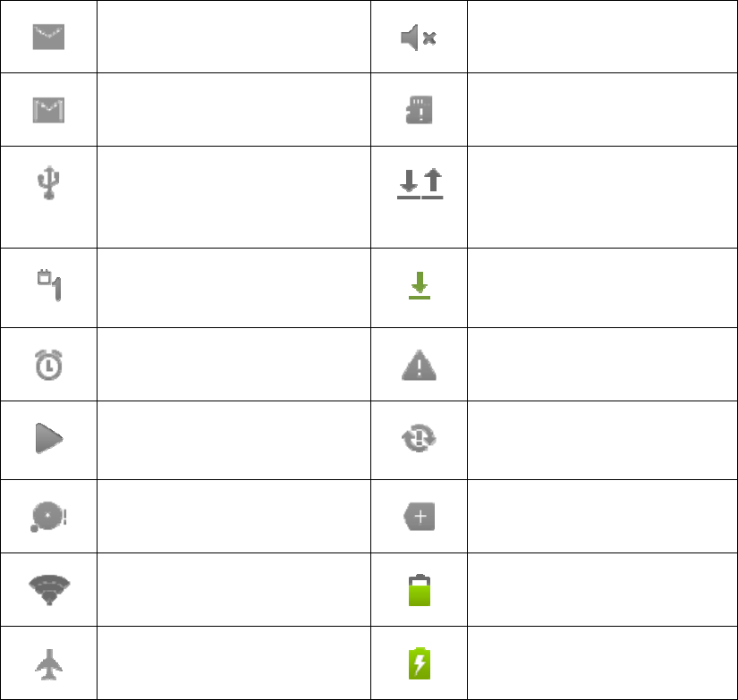Click the plus tag more notifications icon
The image size is (738, 700).
pyautogui.click(x=419, y=517)
